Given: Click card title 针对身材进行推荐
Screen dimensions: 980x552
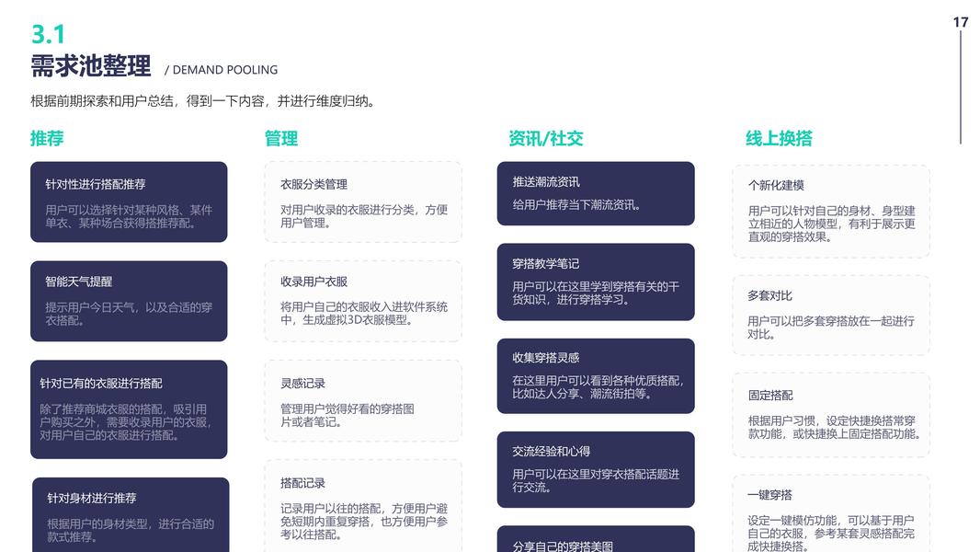Looking at the screenshot, I should [91, 499].
